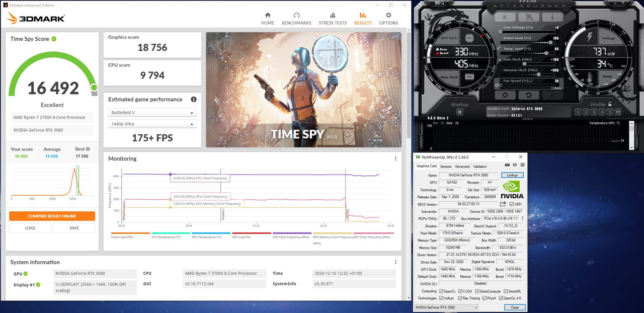Screen dimensions: 644x313
Task: Click the BIOS export share icon in GPU-Z
Action: (x=503, y=204)
